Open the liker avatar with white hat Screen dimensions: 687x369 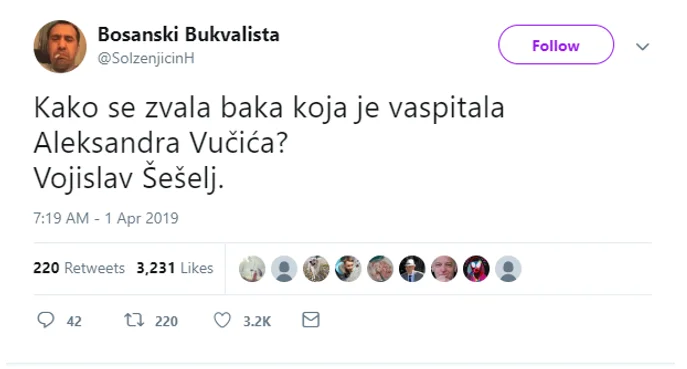412,268
